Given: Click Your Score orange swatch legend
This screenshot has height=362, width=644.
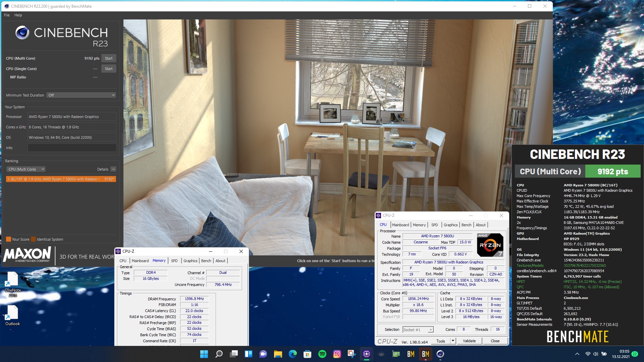Looking at the screenshot, I should pos(8,239).
